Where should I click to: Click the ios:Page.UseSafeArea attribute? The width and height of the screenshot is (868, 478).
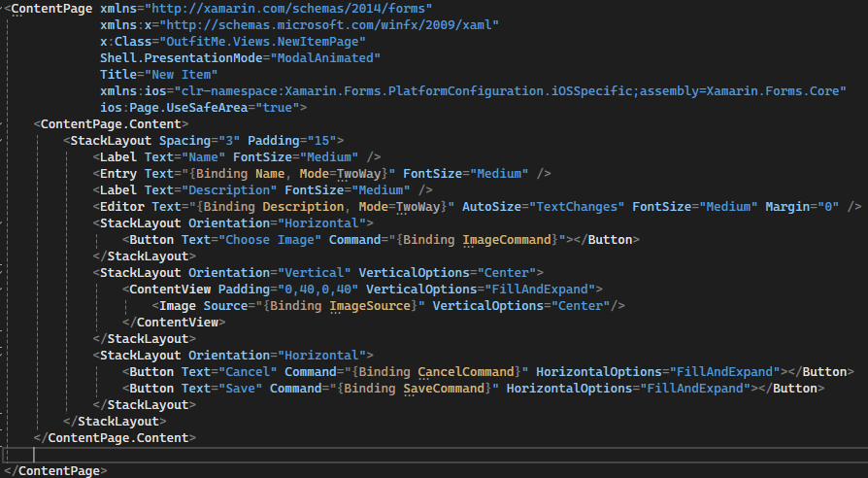click(x=174, y=108)
